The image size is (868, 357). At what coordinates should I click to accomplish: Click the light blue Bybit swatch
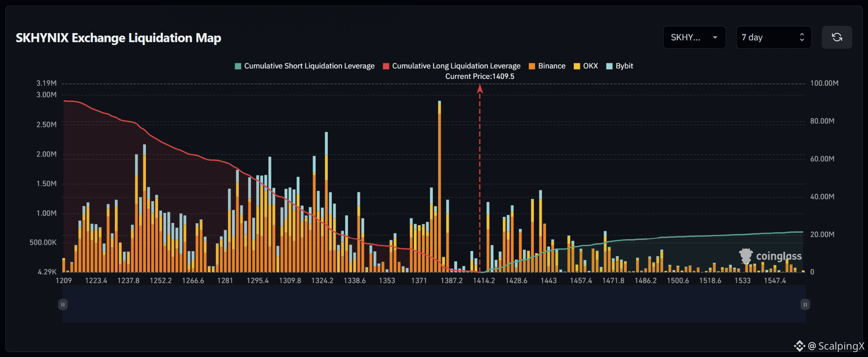pyautogui.click(x=609, y=66)
